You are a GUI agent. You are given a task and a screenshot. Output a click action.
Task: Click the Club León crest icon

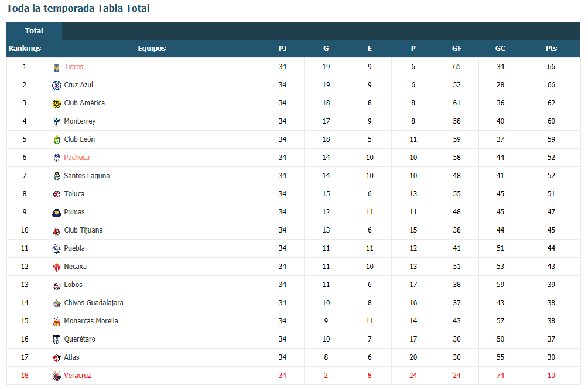57,140
